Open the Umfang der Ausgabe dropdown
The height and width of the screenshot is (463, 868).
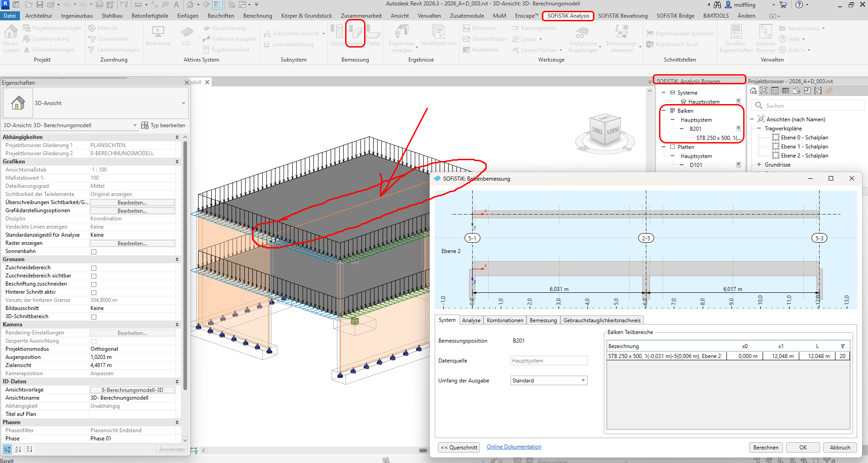(549, 381)
